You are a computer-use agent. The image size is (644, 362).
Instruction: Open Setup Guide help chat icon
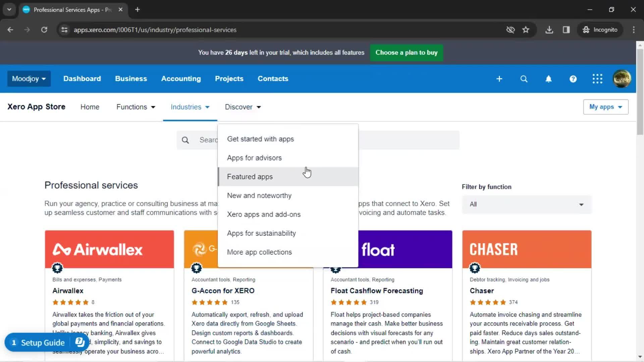click(x=80, y=342)
